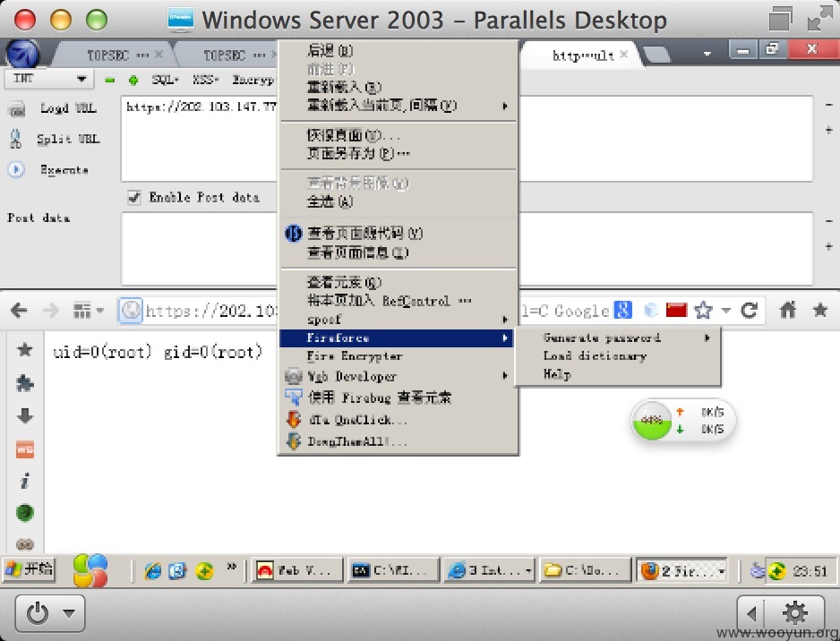Select 后退 (Back) in context menu
The image size is (840, 641).
pyautogui.click(x=398, y=50)
